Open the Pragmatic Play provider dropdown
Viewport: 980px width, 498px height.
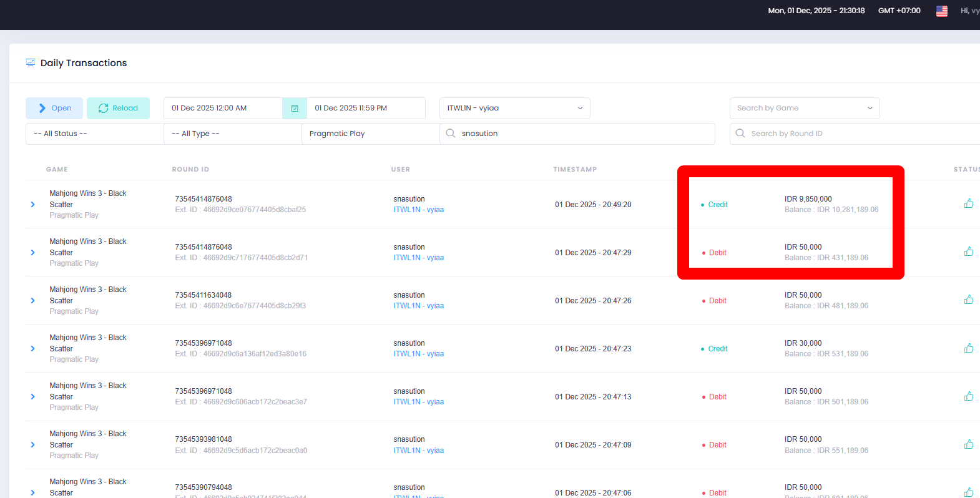pos(370,134)
